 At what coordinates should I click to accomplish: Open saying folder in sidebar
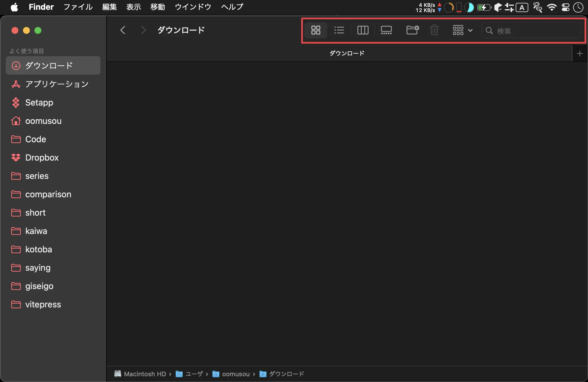(x=53, y=268)
